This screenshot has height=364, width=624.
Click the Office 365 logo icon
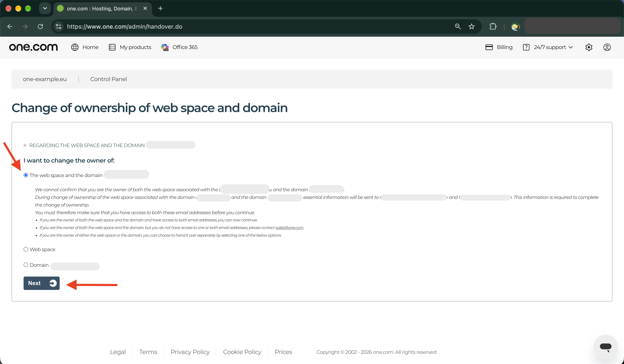click(x=165, y=47)
